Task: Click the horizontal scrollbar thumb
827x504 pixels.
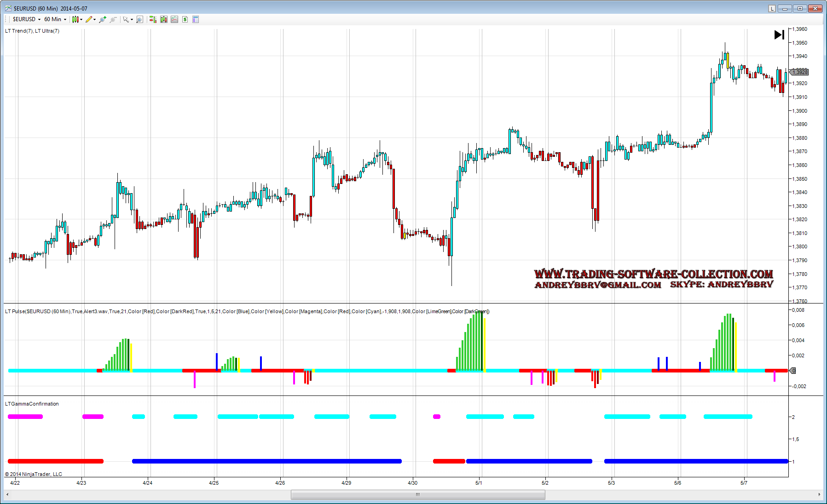Action: [418, 494]
